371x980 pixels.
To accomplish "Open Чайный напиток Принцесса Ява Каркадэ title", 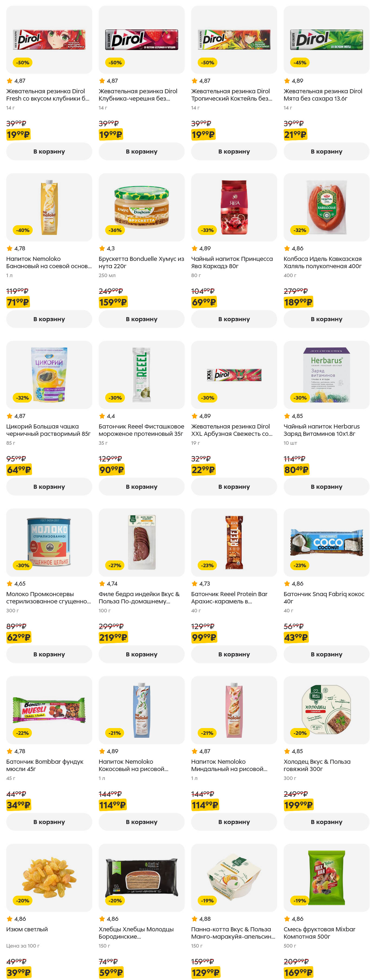I will 232,263.
